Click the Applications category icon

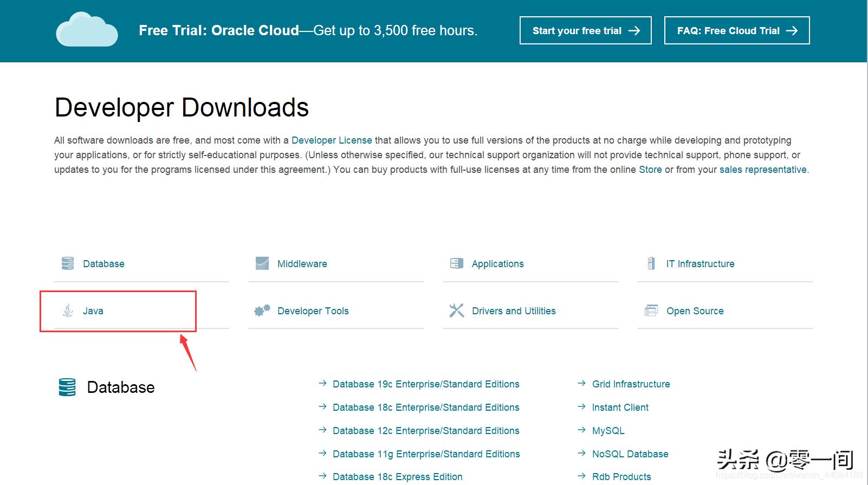click(x=457, y=263)
